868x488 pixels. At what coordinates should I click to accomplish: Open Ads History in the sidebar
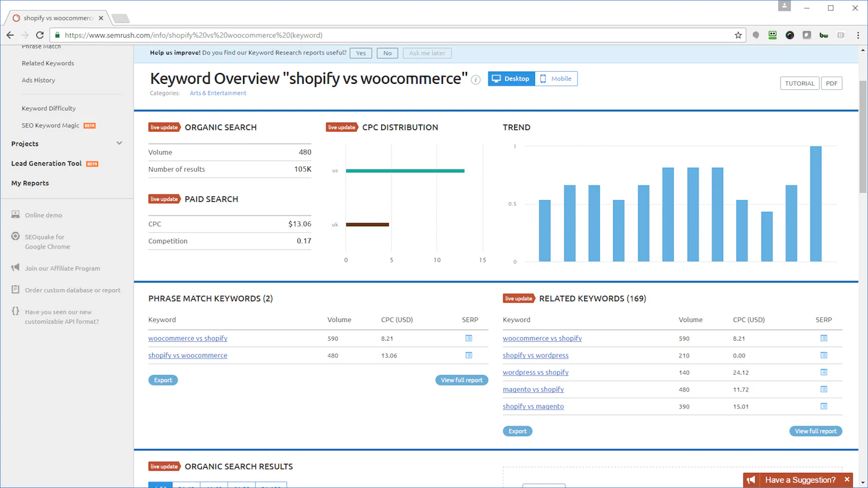(38, 80)
